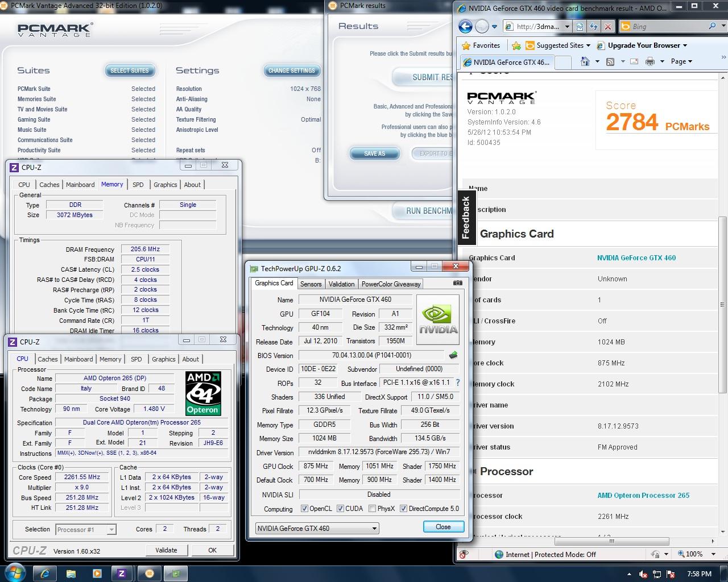Click the Close button in GPU-Z
Viewport: 728px width, 582px height.
point(443,527)
